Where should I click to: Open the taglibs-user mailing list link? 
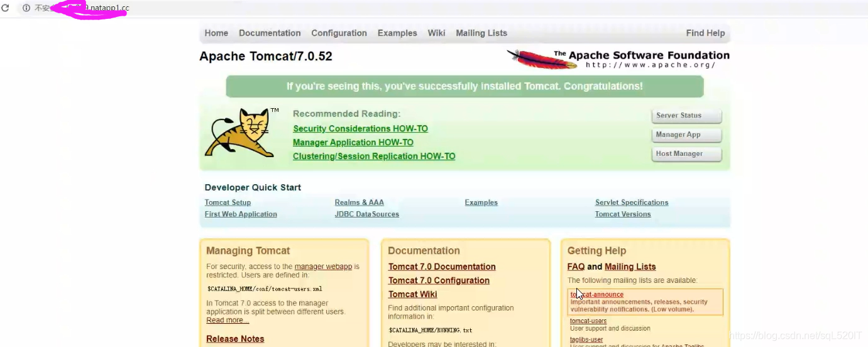pyautogui.click(x=586, y=340)
